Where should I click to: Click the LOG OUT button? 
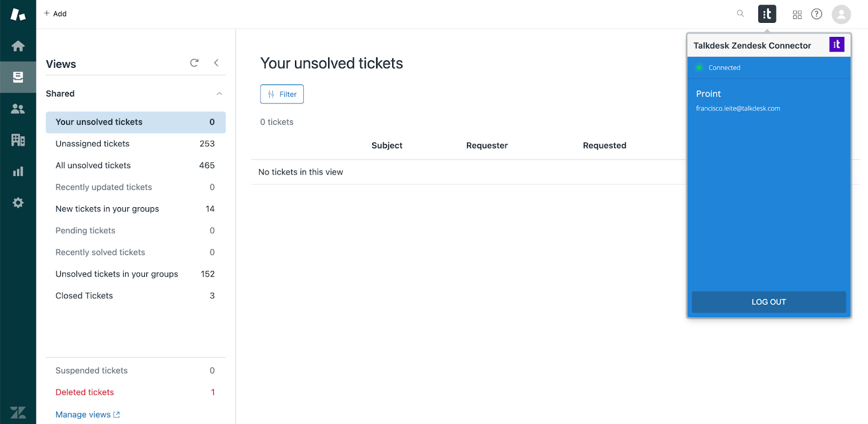tap(769, 302)
